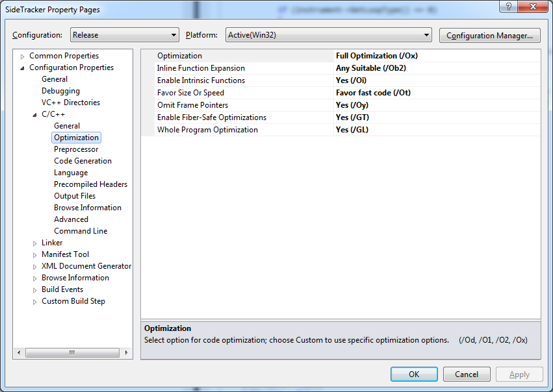Open the VC++ Directories page
The height and width of the screenshot is (392, 553).
pos(71,103)
